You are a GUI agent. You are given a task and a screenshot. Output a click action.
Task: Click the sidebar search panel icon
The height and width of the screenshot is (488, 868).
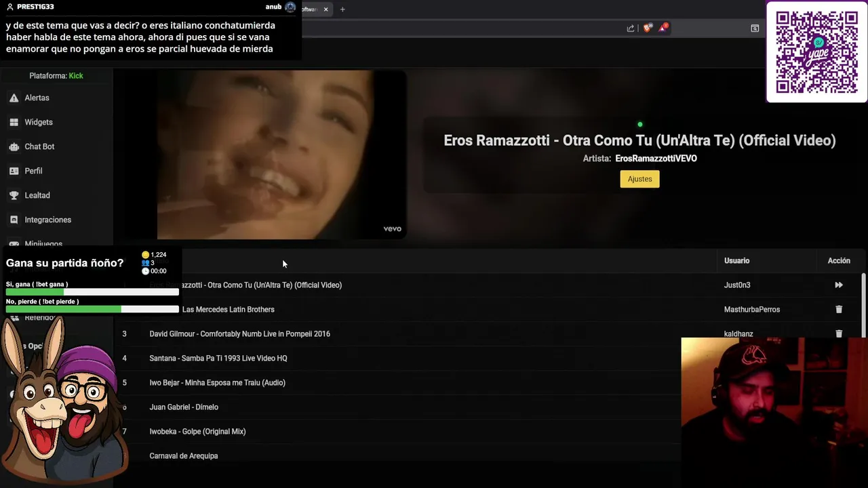(755, 28)
